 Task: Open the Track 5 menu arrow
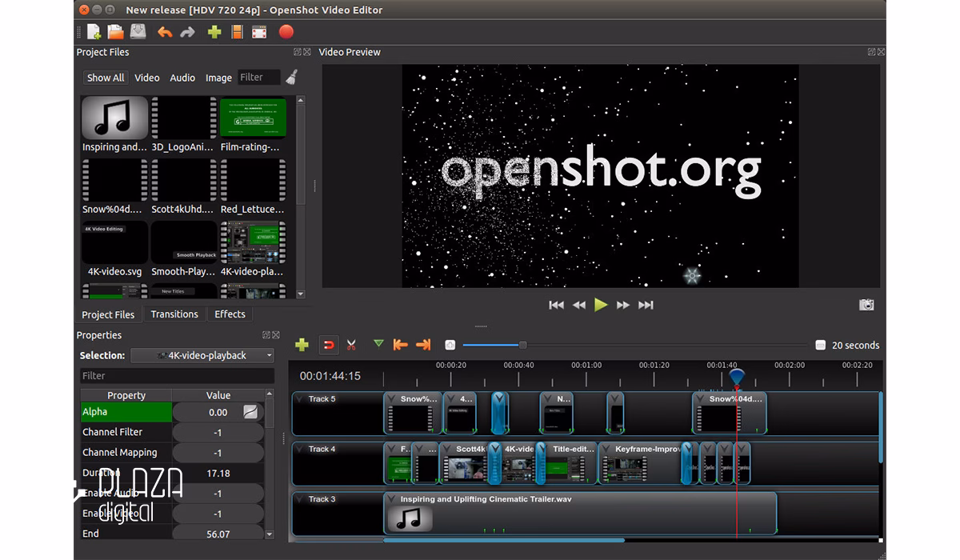click(299, 398)
